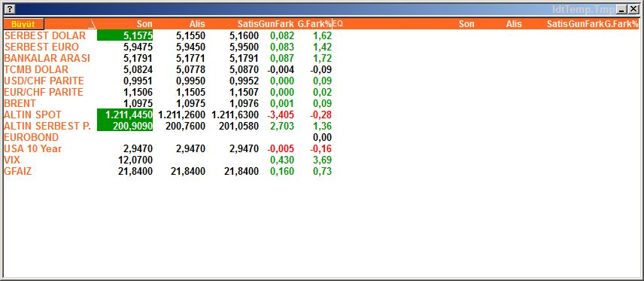
Task: Click SERBEST EURO Son value 5,9475
Action: [138, 47]
